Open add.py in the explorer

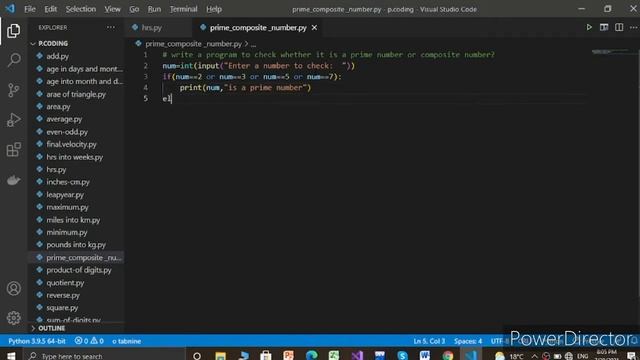(58, 56)
